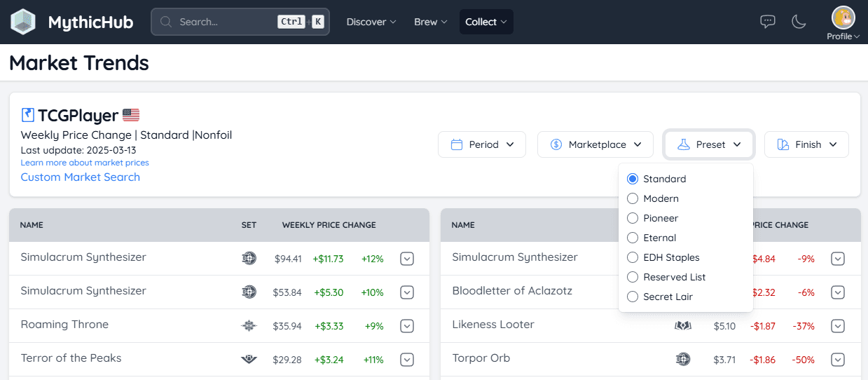The image size is (868, 380).
Task: Click set symbol of Terror of the Peaks
Action: click(249, 360)
